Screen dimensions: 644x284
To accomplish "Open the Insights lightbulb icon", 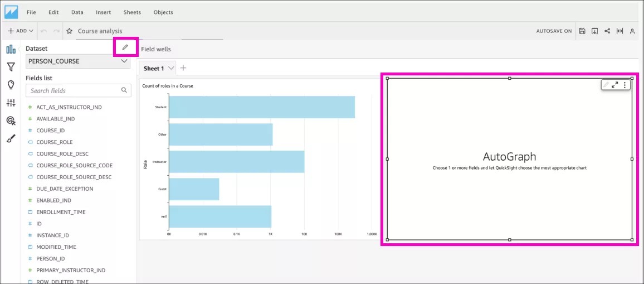I will pos(11,85).
